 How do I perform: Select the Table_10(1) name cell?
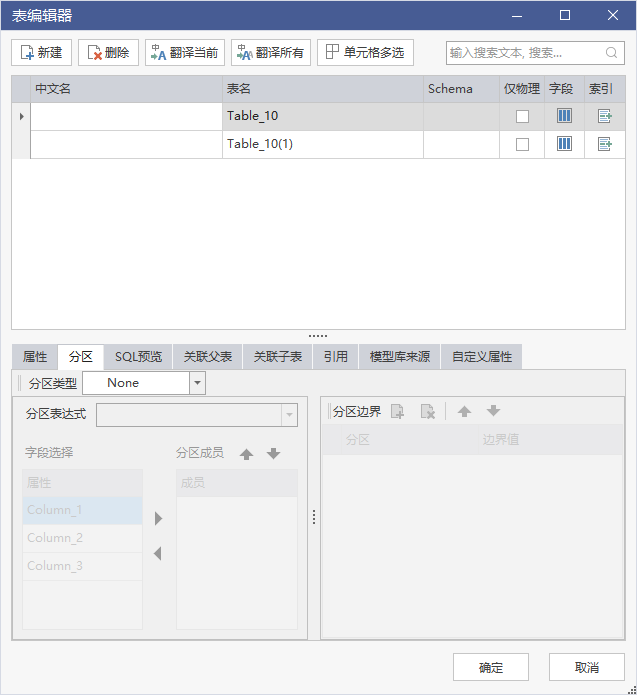[x=323, y=144]
